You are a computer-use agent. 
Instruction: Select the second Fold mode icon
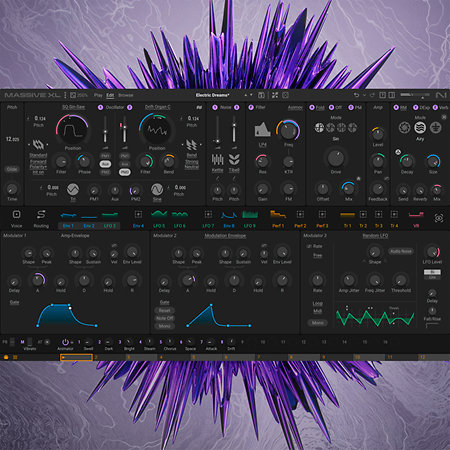point(330,127)
